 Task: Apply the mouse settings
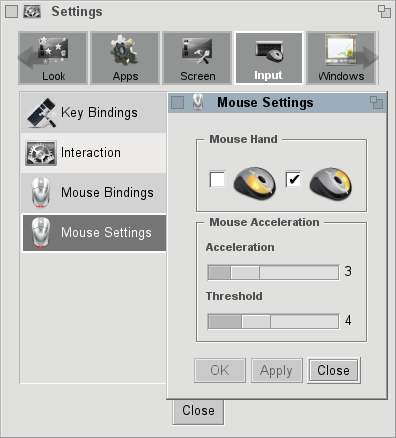tap(277, 370)
